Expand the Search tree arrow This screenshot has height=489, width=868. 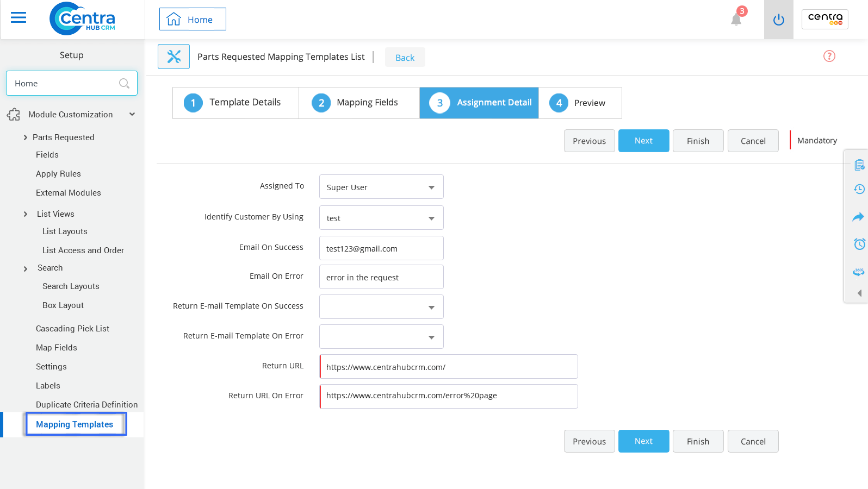tap(25, 269)
